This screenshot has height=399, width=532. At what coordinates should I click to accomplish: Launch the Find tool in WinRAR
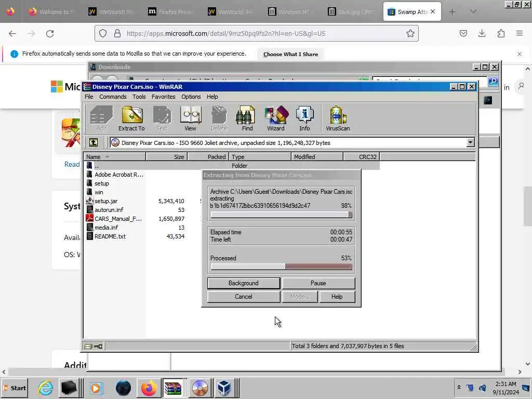(247, 118)
